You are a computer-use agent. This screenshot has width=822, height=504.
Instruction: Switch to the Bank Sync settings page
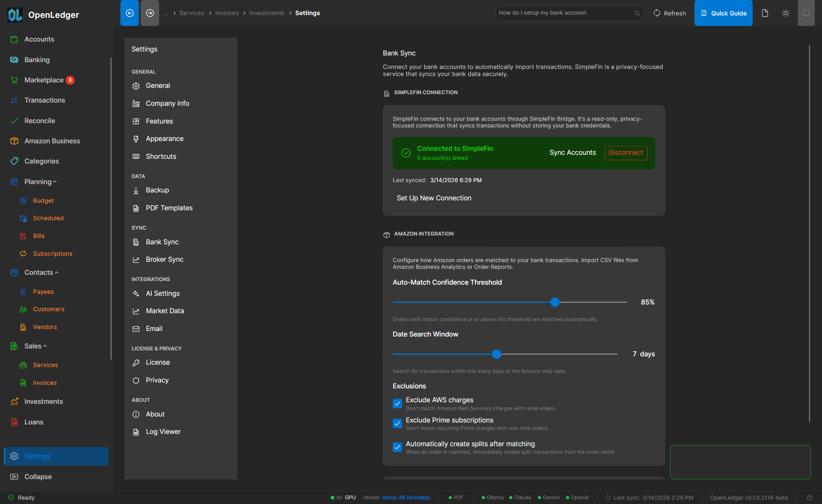(x=162, y=242)
